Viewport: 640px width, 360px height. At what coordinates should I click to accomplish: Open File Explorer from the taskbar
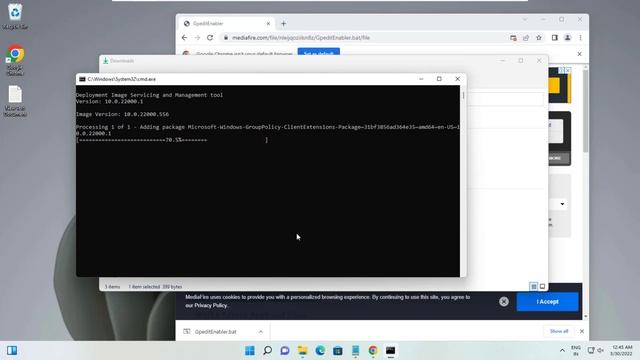point(302,350)
